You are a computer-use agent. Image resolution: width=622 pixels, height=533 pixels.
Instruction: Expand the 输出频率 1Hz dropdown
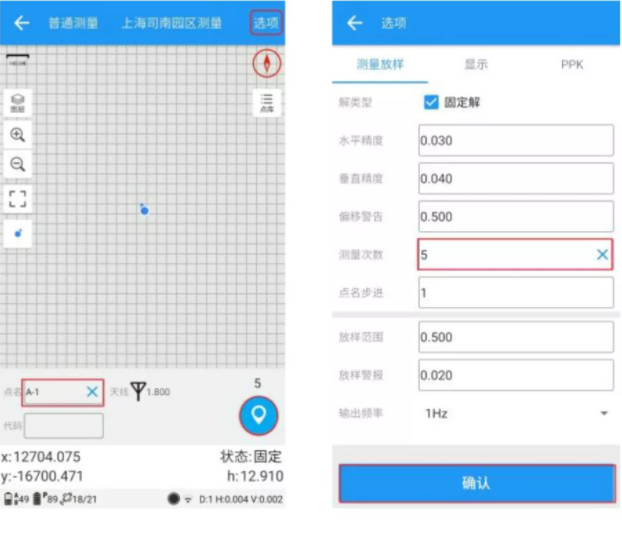coord(603,413)
